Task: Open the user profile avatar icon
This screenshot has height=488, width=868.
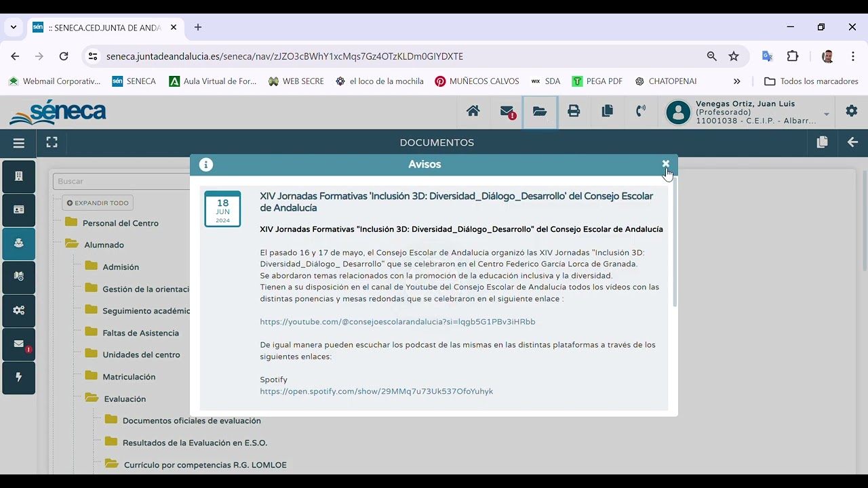Action: pos(678,113)
